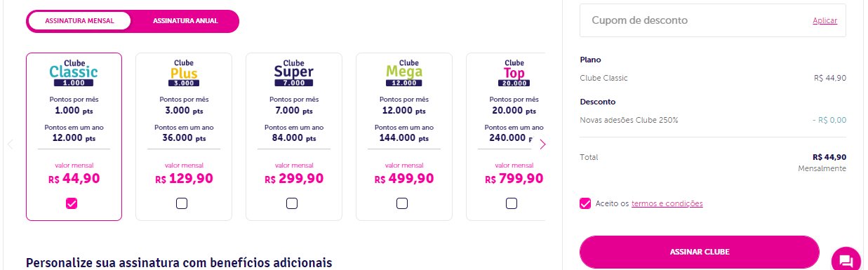
Task: Select the Clube Super plan checkbox
Action: tap(292, 203)
